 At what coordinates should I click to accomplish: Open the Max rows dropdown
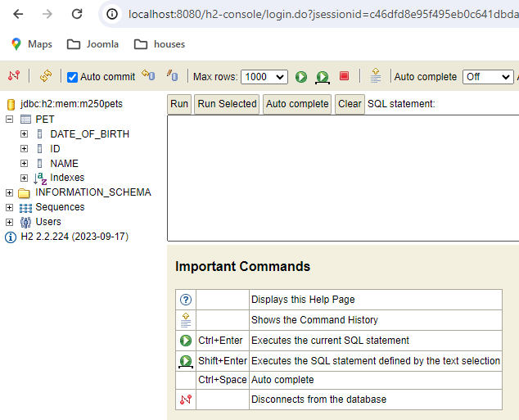pyautogui.click(x=264, y=76)
